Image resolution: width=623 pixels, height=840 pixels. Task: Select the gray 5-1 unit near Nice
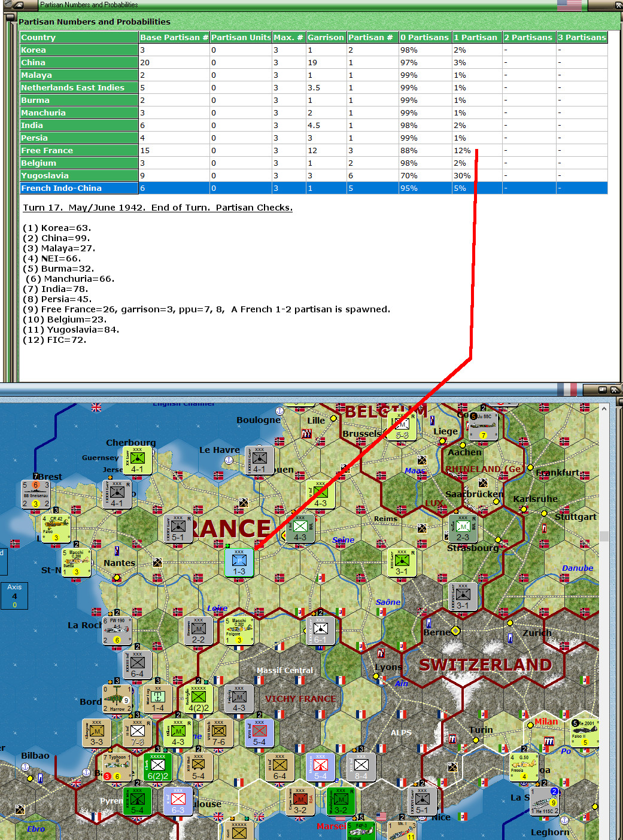[422, 801]
